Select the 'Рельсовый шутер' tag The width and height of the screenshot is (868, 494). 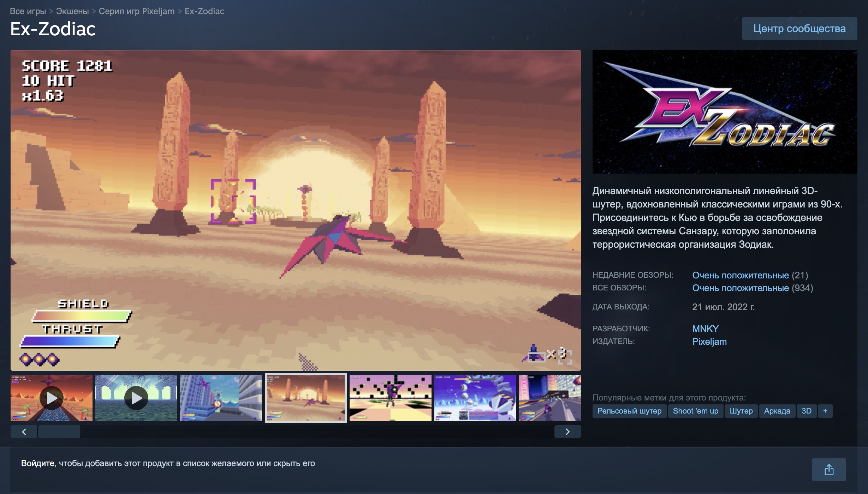(x=629, y=411)
